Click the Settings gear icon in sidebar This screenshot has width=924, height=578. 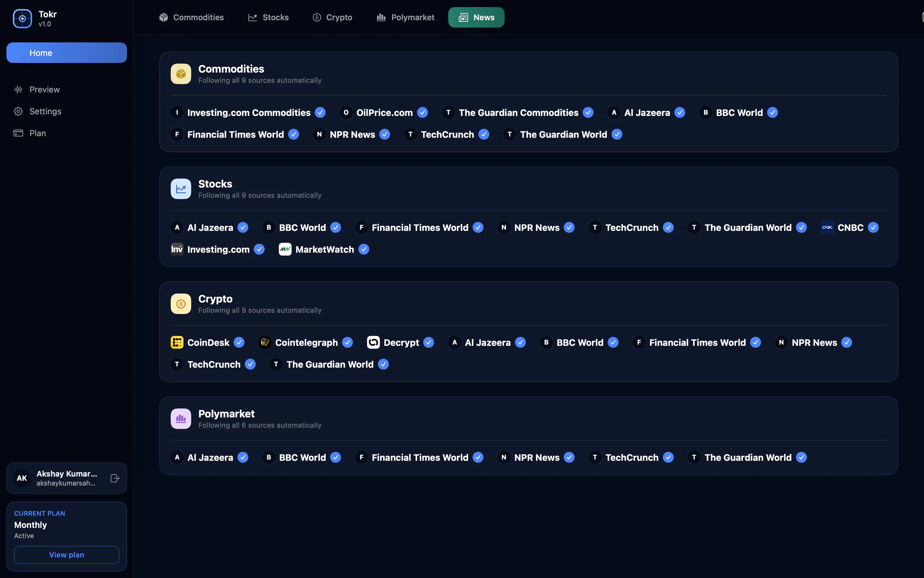tap(18, 111)
